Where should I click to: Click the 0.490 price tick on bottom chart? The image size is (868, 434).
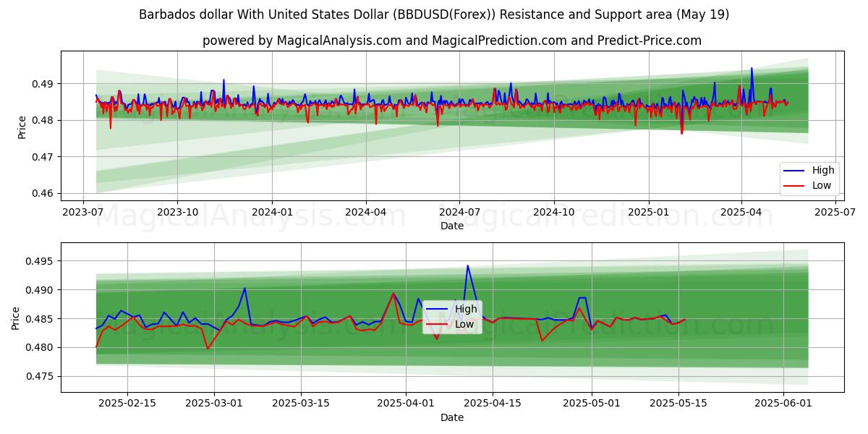41,290
